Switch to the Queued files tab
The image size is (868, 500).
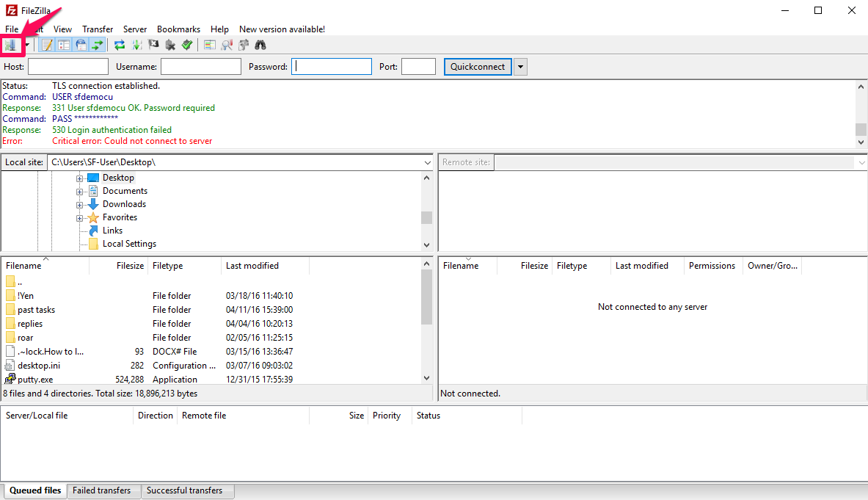35,490
